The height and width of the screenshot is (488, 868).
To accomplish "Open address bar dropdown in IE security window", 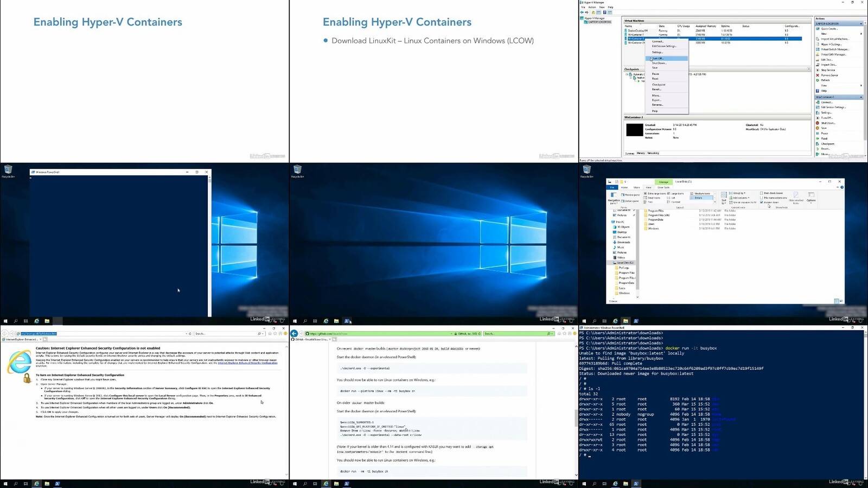I will click(x=187, y=333).
